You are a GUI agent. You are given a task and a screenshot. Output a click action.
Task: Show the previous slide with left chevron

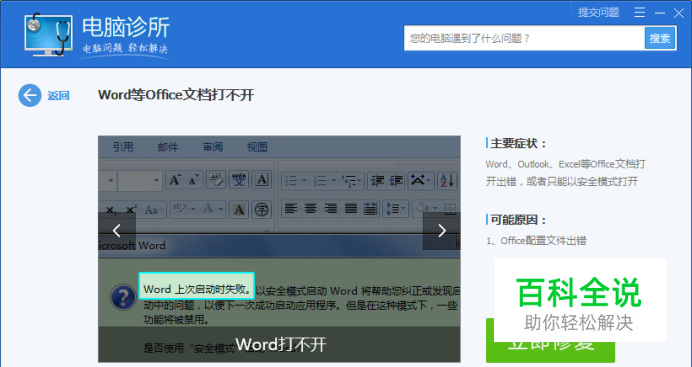pos(117,231)
